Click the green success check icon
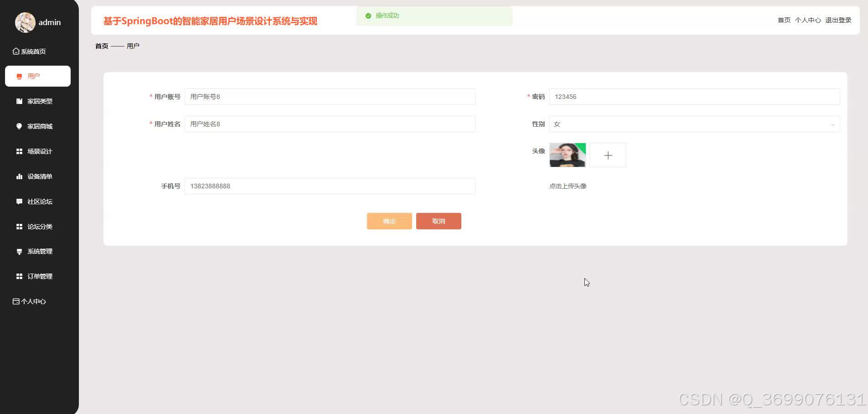The height and width of the screenshot is (414, 868). (x=368, y=16)
